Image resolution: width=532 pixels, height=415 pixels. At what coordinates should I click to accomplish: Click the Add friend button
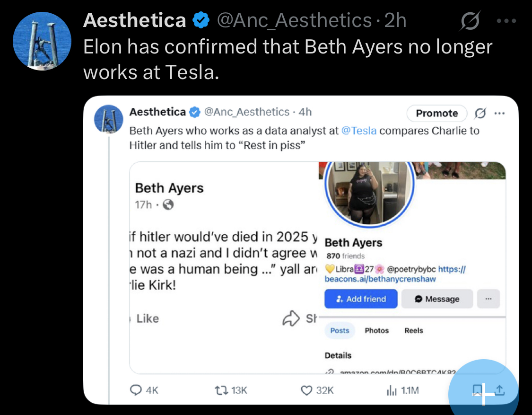361,299
